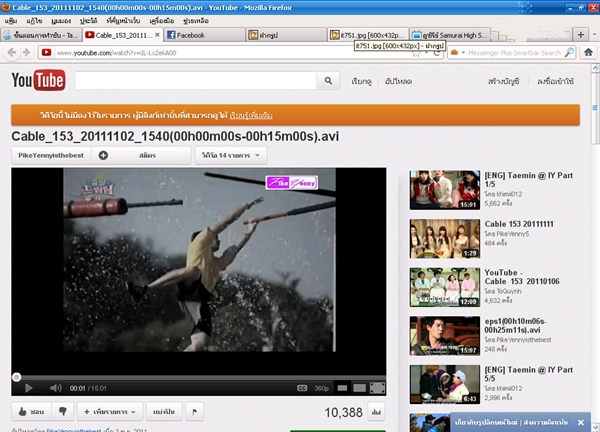Open search engine dropdown in Messenger Plus bar
The image size is (600, 432).
[463, 52]
